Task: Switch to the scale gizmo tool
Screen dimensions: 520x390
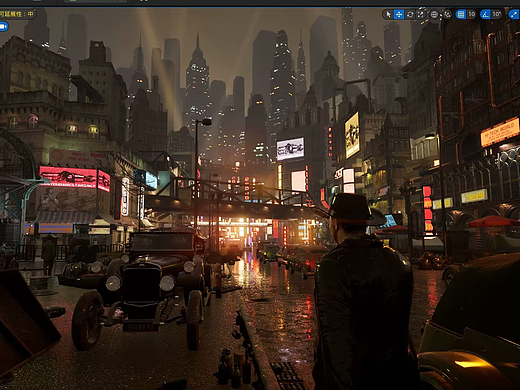Action: (421, 14)
